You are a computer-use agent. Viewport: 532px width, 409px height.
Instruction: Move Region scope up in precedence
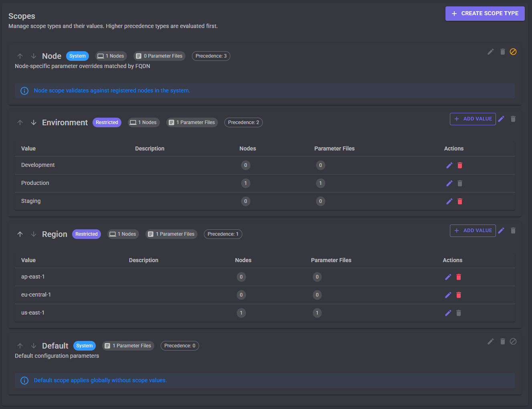[x=20, y=234]
